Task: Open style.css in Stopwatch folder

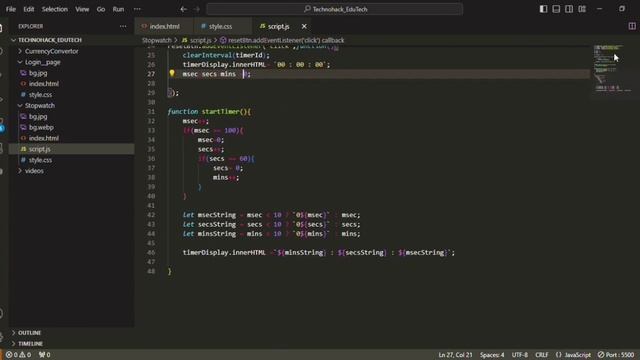Action: click(40, 160)
